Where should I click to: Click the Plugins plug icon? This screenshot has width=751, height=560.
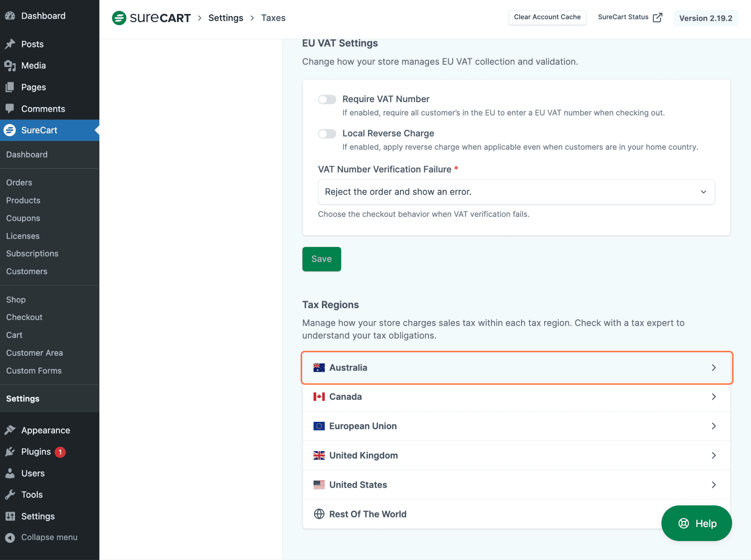[10, 452]
